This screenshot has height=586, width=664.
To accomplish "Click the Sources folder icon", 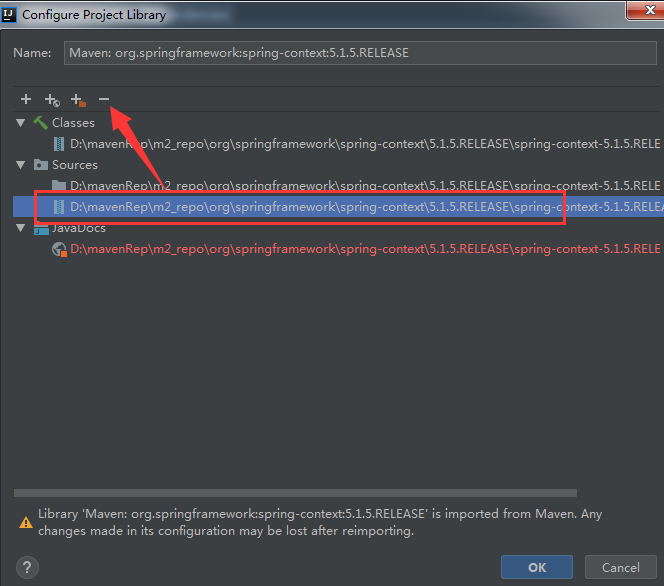I will 41,165.
